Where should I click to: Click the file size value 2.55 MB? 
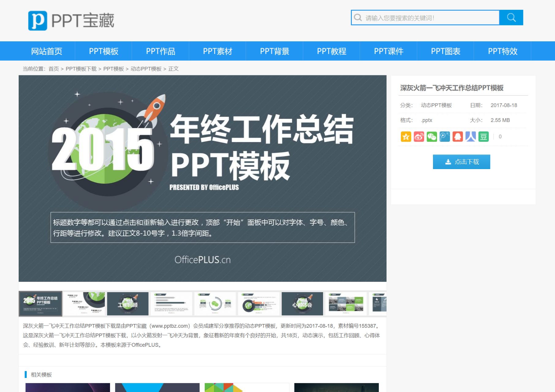point(500,120)
